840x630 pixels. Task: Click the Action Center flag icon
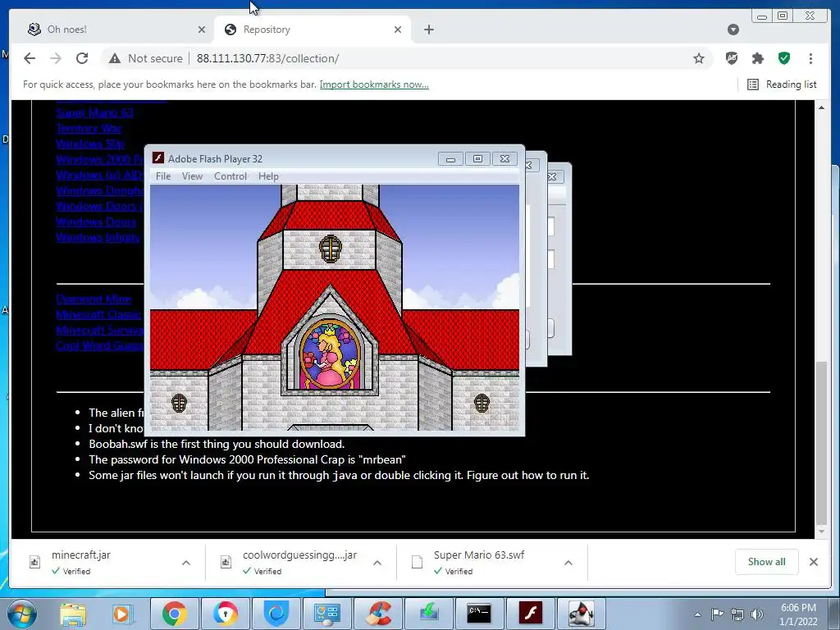[717, 614]
